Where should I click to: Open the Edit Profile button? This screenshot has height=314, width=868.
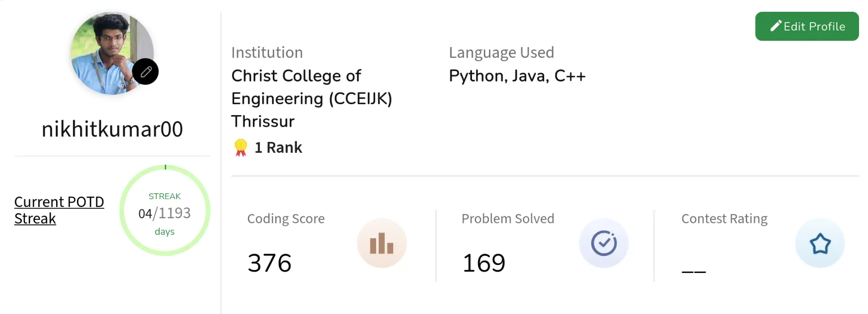pyautogui.click(x=807, y=26)
